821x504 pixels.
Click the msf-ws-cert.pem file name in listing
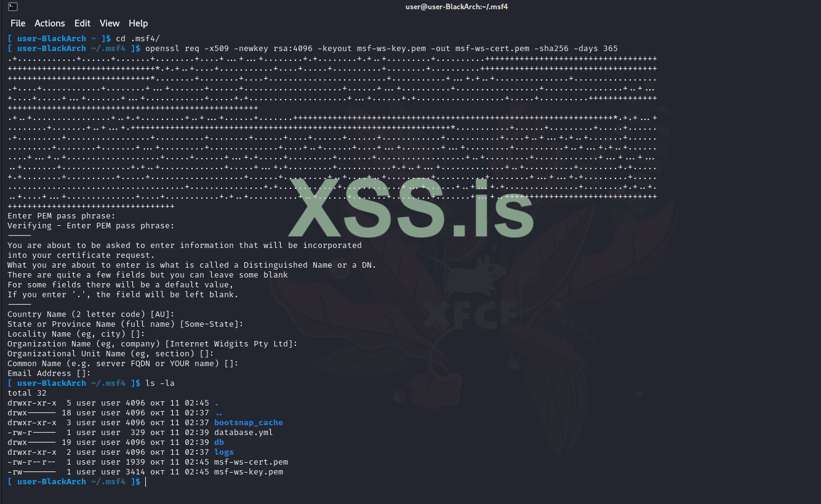point(251,462)
